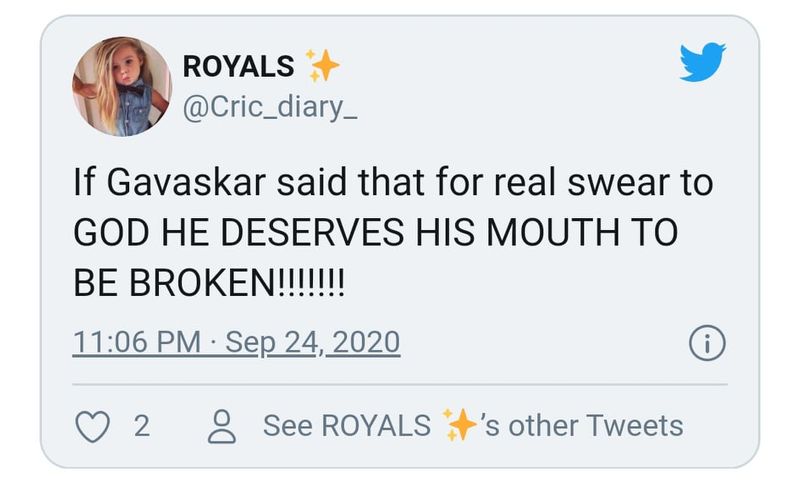
Task: Click the word Gavaskar in the tweet
Action: [186, 183]
